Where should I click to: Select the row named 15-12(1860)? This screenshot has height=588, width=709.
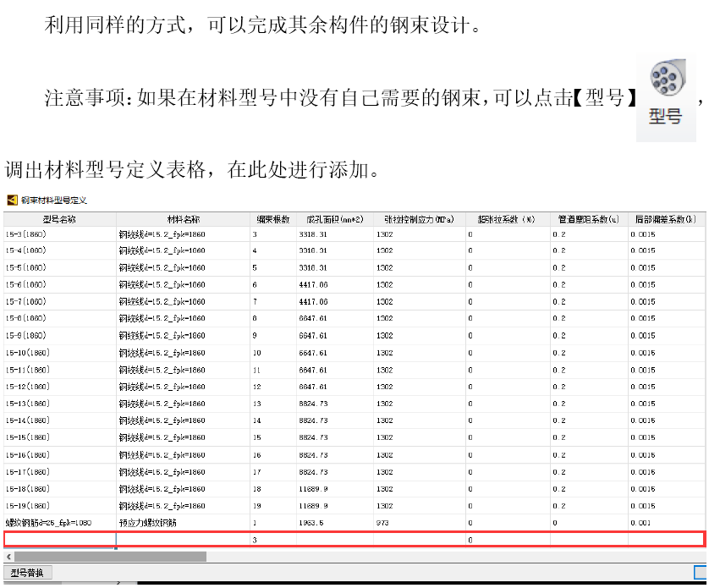click(x=354, y=387)
